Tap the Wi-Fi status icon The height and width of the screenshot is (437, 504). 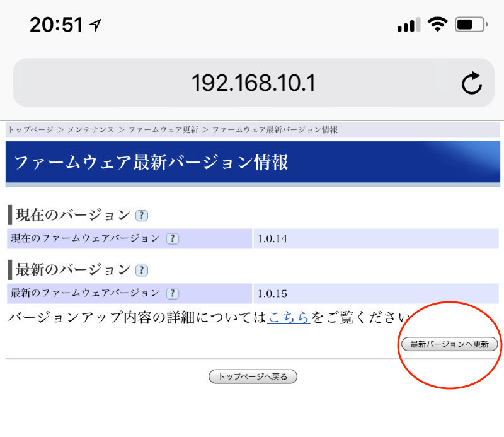click(x=437, y=24)
